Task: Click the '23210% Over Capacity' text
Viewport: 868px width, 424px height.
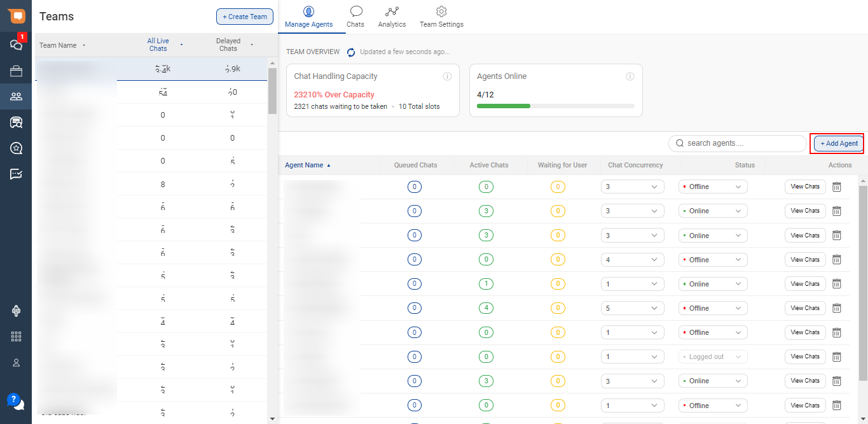Action: (334, 95)
